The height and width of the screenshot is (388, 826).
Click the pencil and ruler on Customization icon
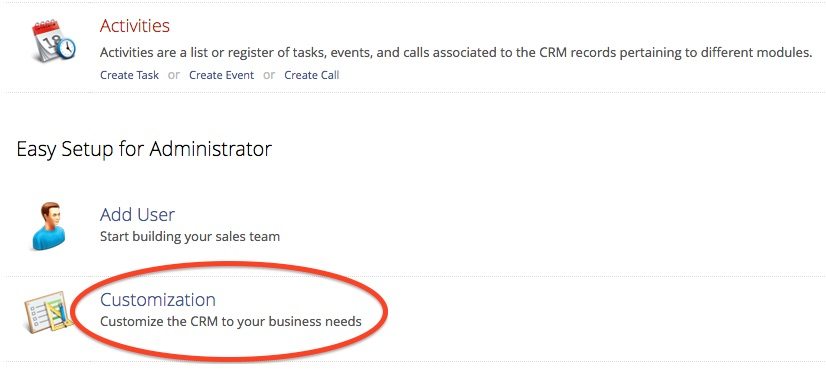pyautogui.click(x=61, y=314)
